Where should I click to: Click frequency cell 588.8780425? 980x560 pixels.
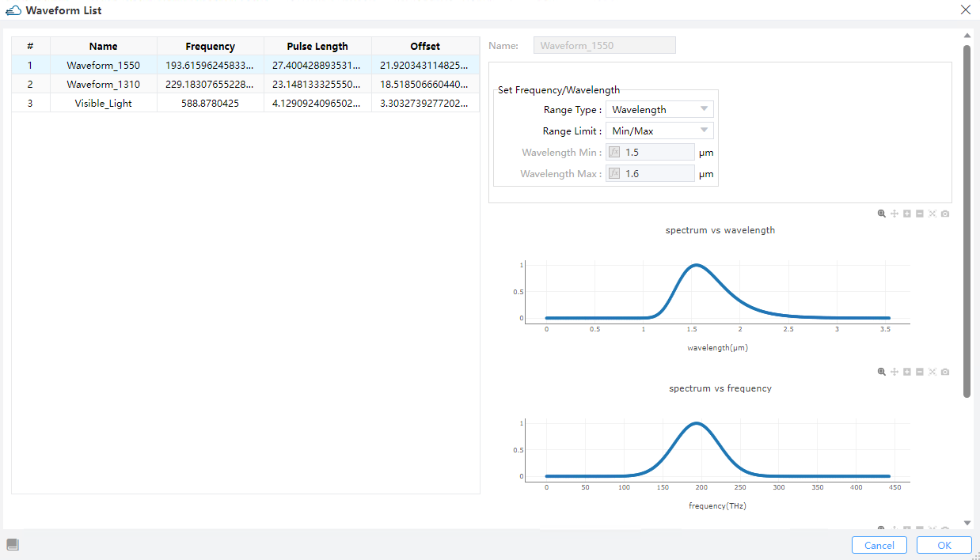211,103
